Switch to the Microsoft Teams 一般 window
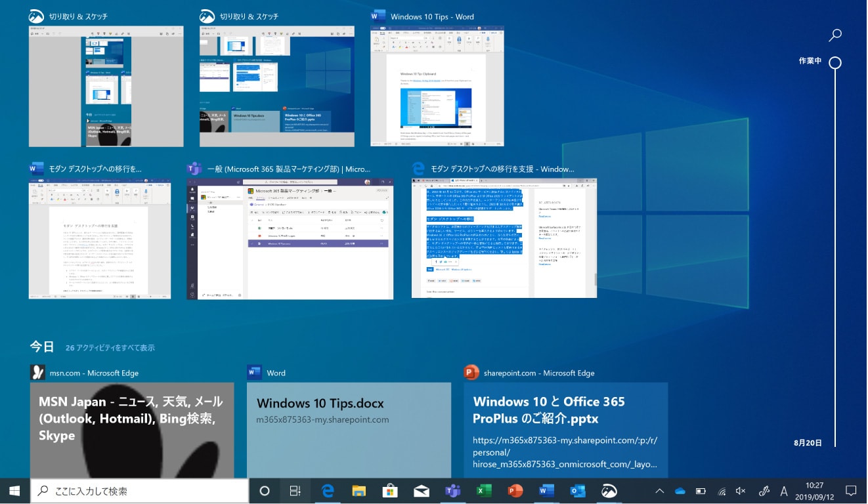Screen dimensions: 868x504 (290, 238)
